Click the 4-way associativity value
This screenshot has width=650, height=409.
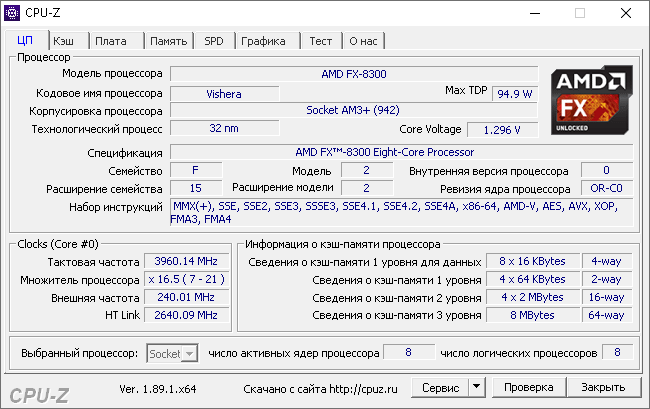[x=607, y=261]
